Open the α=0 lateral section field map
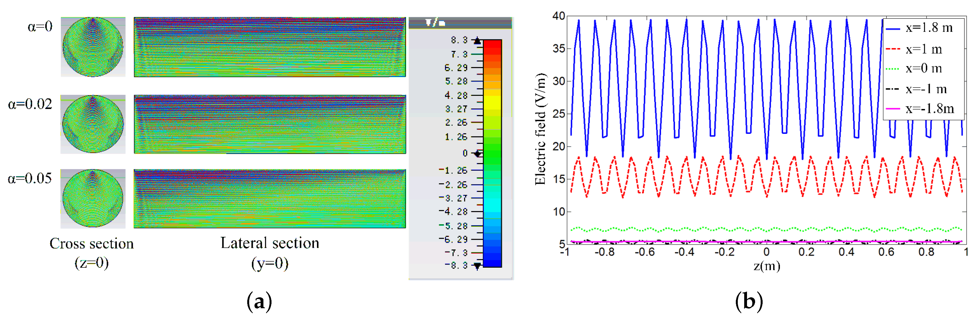 270,47
